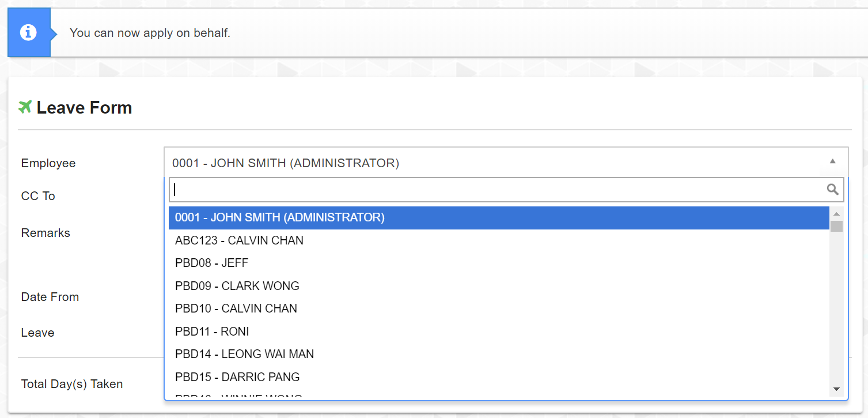Select the highlighted 0001 - JOHN SMITH option
868x418 pixels.
(280, 218)
